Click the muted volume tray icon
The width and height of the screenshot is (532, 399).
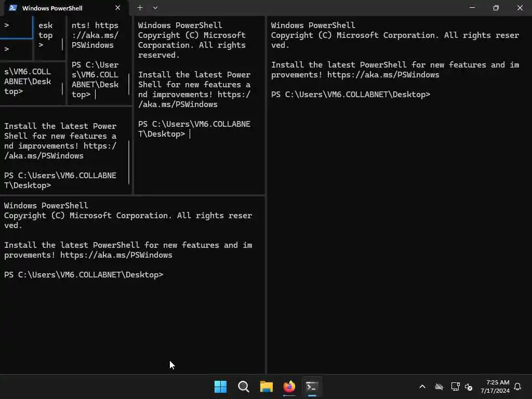469,387
